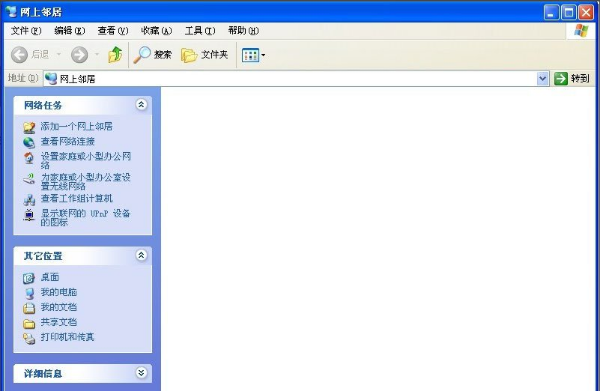The image size is (601, 391).
Task: Open the 工具(T) menu
Action: [x=200, y=31]
